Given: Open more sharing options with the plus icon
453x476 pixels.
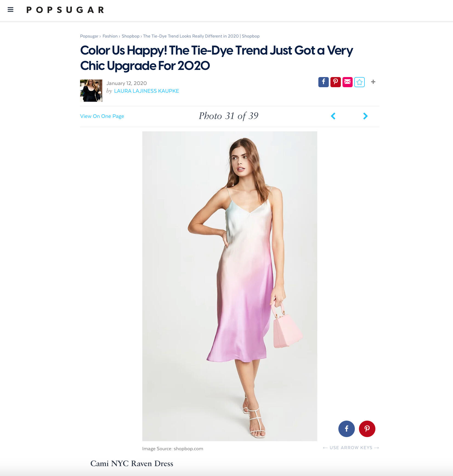Looking at the screenshot, I should (x=373, y=82).
